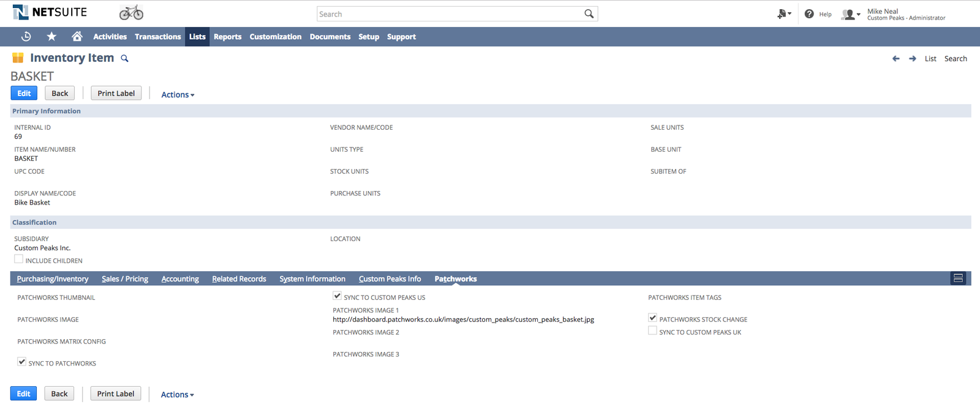Click the bicycle company logo
This screenshot has height=404, width=980.
(131, 12)
